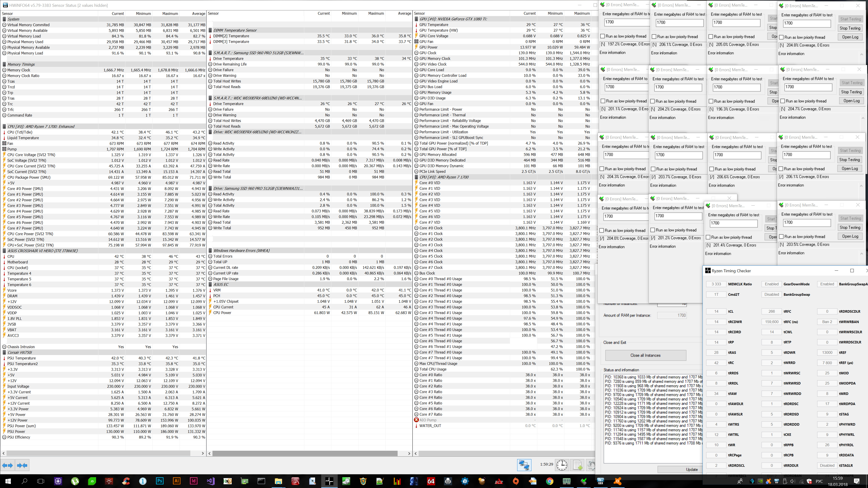This screenshot has width=868, height=488.
Task: Open Illustrator from the taskbar
Action: click(x=177, y=481)
